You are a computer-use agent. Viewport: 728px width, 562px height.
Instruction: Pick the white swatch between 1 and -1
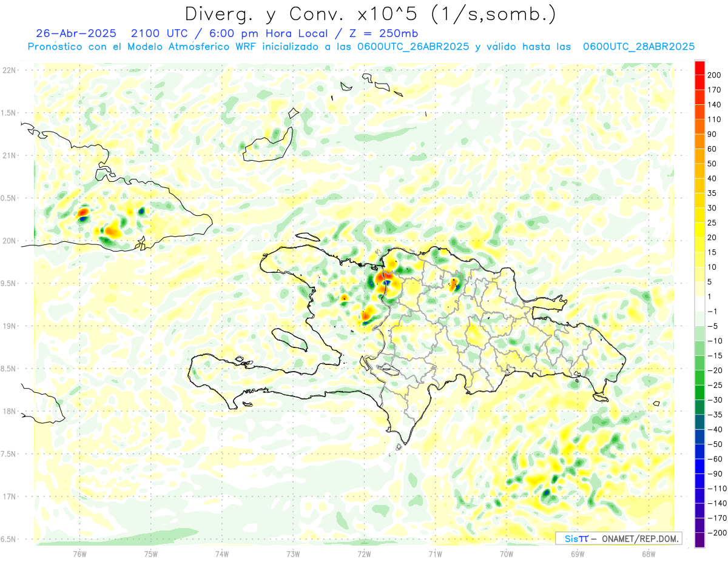point(700,304)
